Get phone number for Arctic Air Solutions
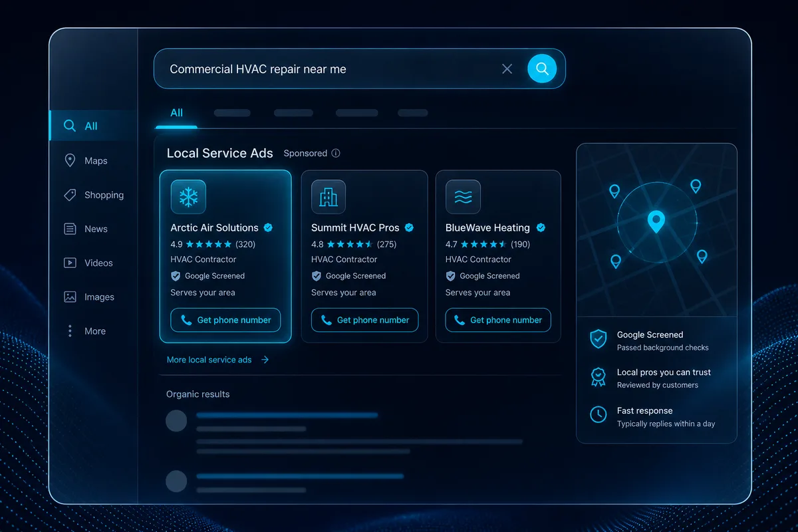 click(x=225, y=320)
